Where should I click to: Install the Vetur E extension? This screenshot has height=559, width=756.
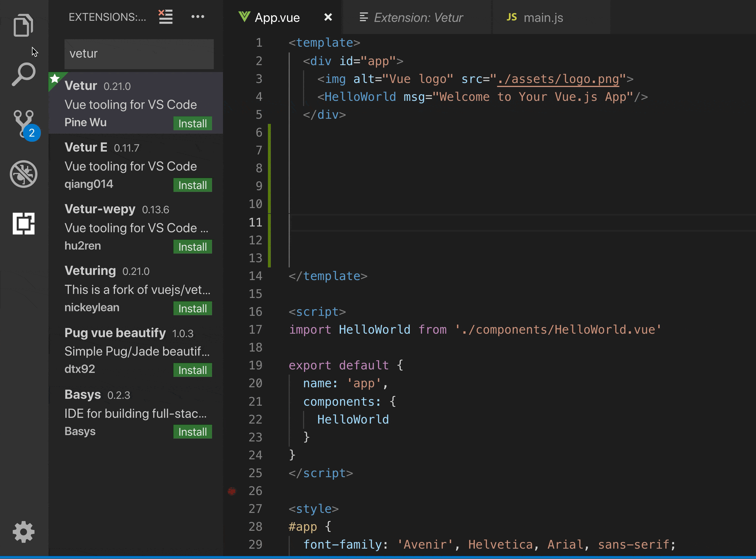pyautogui.click(x=192, y=185)
